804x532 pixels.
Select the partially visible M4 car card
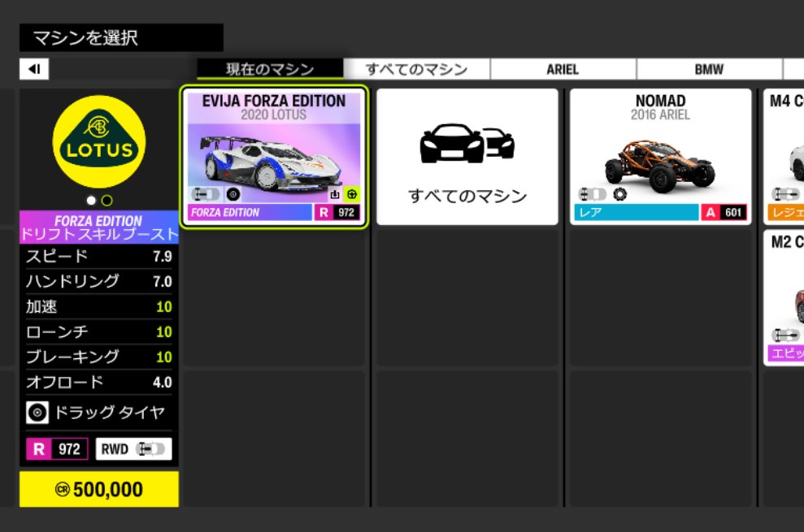tap(784, 157)
